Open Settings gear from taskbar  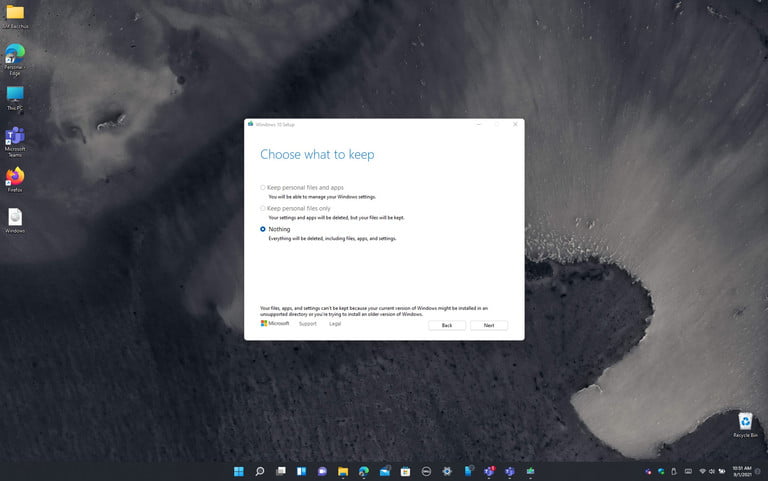[x=447, y=471]
